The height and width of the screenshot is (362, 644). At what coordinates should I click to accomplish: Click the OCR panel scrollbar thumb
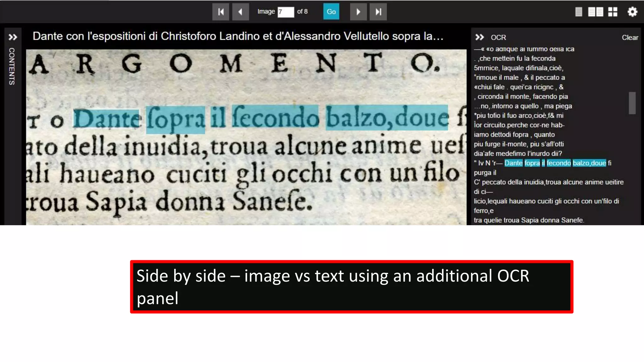pyautogui.click(x=632, y=103)
